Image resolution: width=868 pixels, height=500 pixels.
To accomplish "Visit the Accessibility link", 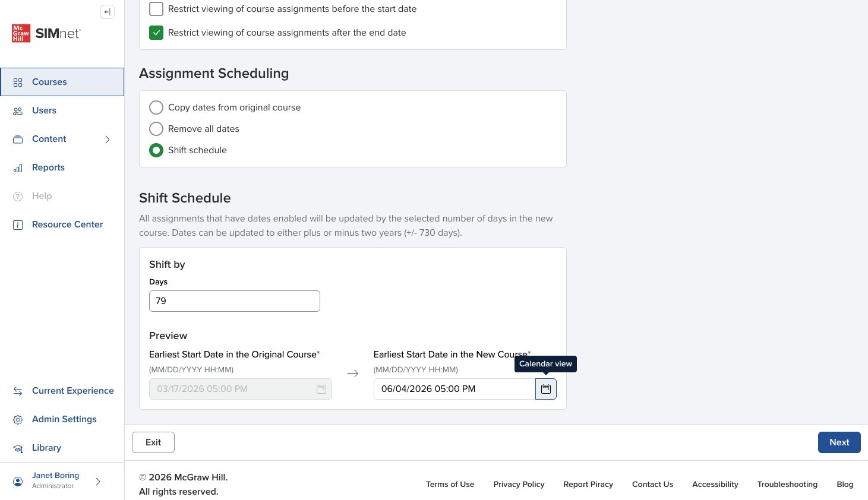I will coord(715,485).
